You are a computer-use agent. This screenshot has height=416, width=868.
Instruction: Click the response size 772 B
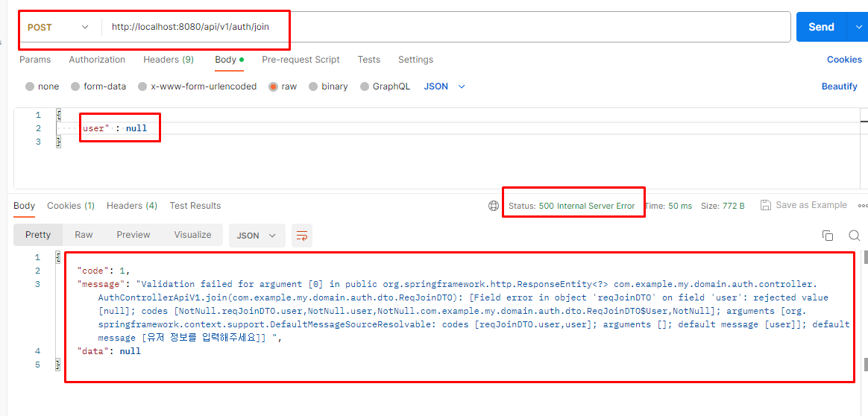pyautogui.click(x=734, y=206)
